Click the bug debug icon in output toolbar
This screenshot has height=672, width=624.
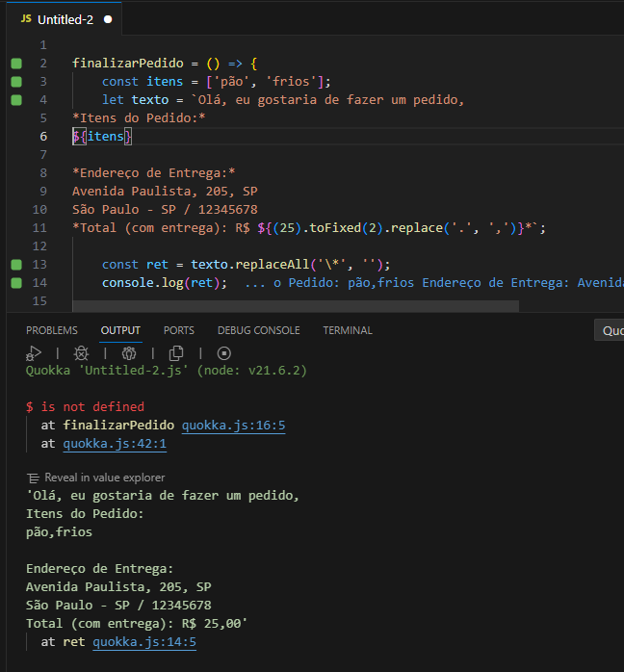pos(82,353)
